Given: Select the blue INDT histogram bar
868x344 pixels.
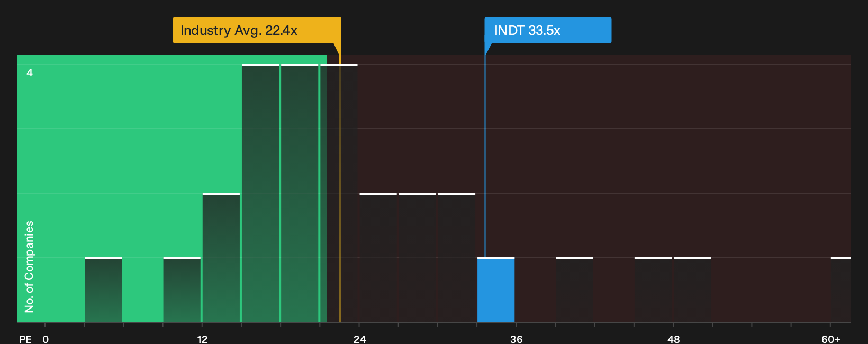Looking at the screenshot, I should [496, 290].
